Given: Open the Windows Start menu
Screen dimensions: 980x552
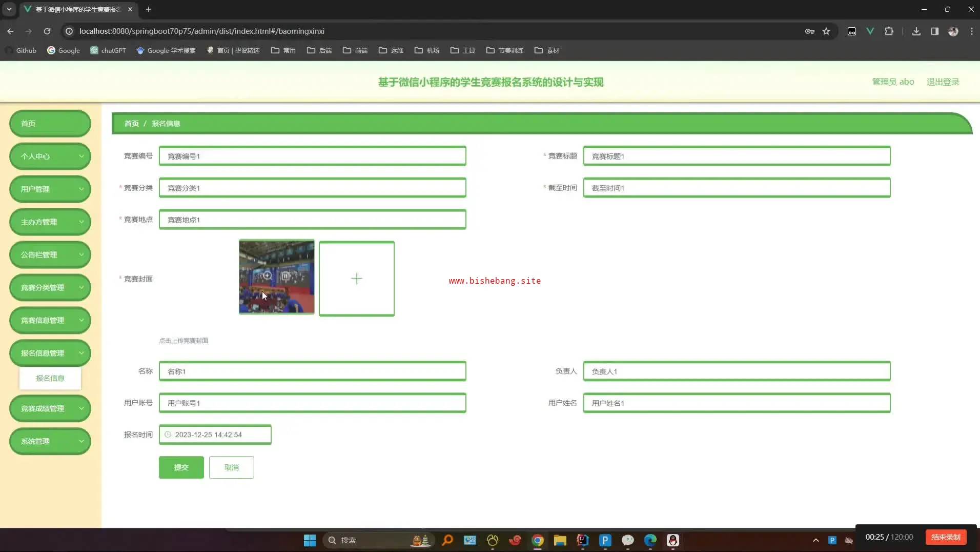Looking at the screenshot, I should tap(310, 540).
